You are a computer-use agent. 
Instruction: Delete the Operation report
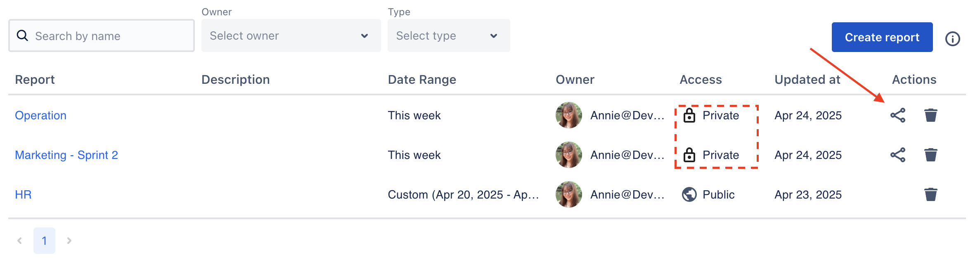(x=930, y=115)
